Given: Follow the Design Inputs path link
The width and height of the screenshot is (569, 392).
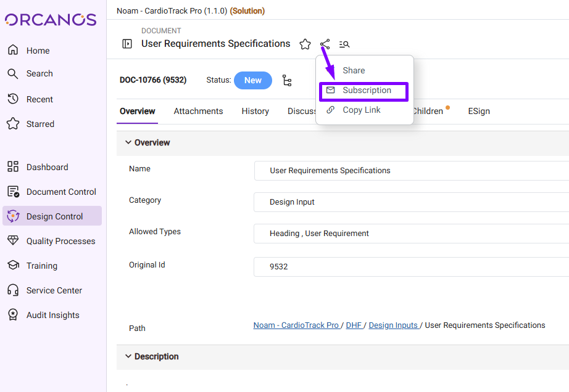Looking at the screenshot, I should (393, 325).
